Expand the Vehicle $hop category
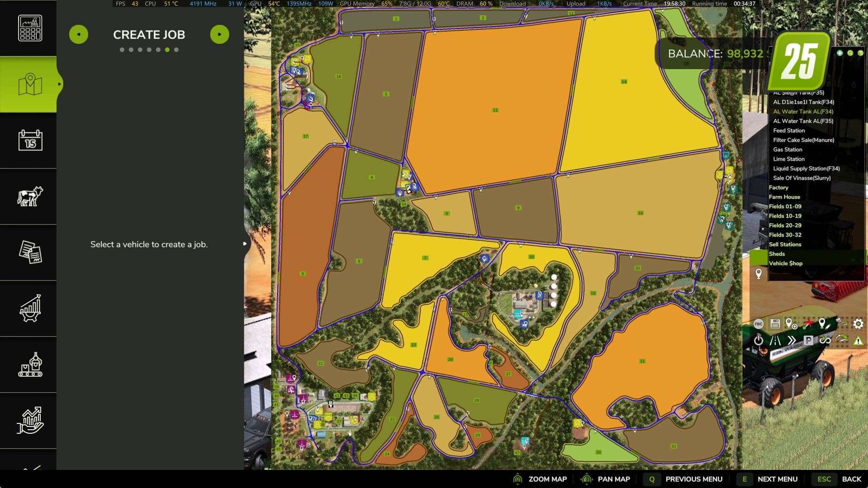The image size is (868, 488). pyautogui.click(x=786, y=263)
